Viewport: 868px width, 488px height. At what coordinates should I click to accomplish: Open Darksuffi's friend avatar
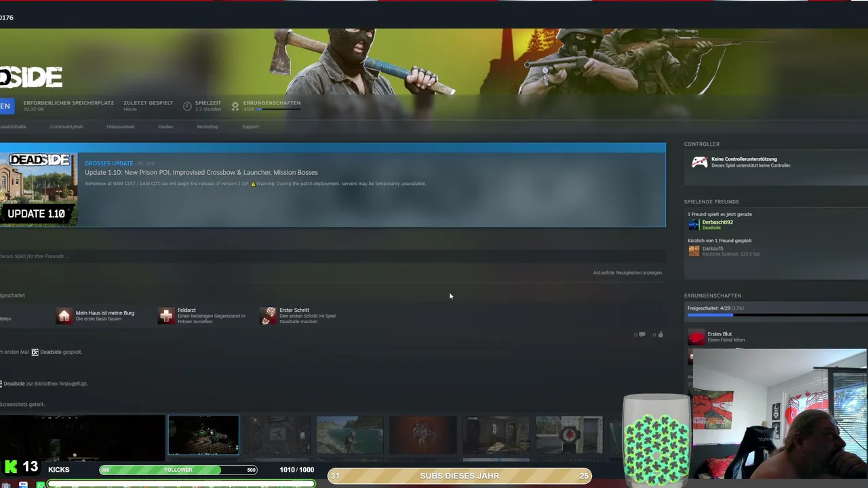(x=694, y=251)
